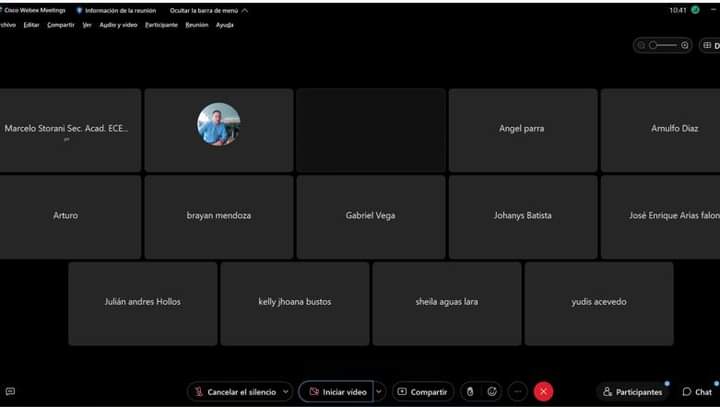Select the Gabriel Vega participant tile
This screenshot has height=407, width=720.
click(x=371, y=217)
